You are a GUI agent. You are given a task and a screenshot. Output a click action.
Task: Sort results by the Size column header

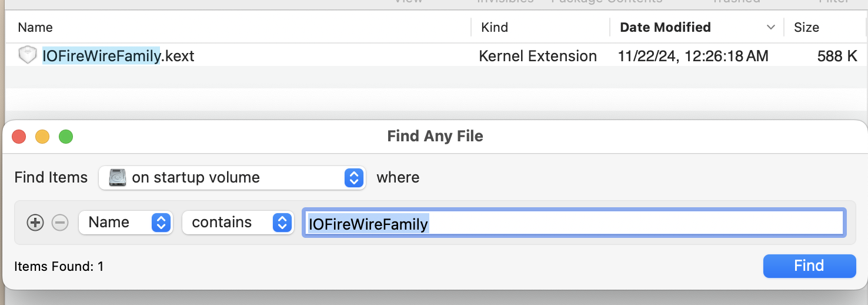806,27
